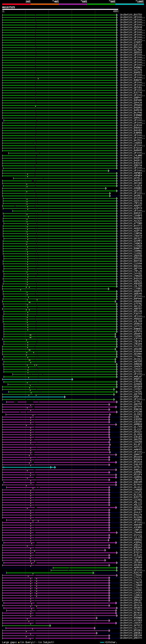This screenshot has height=644, width=146.
Task: Select hit label UniRef100_C0NP94
Action: [131, 233]
